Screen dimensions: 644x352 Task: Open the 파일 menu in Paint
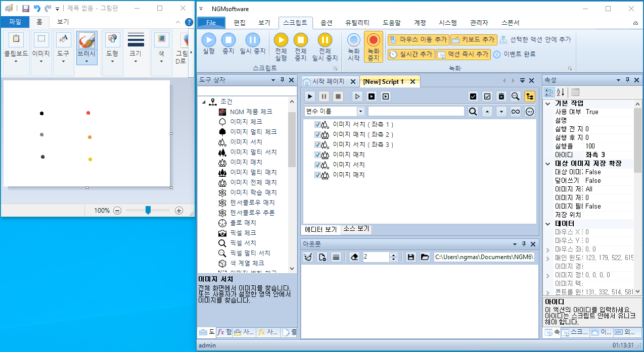point(15,22)
